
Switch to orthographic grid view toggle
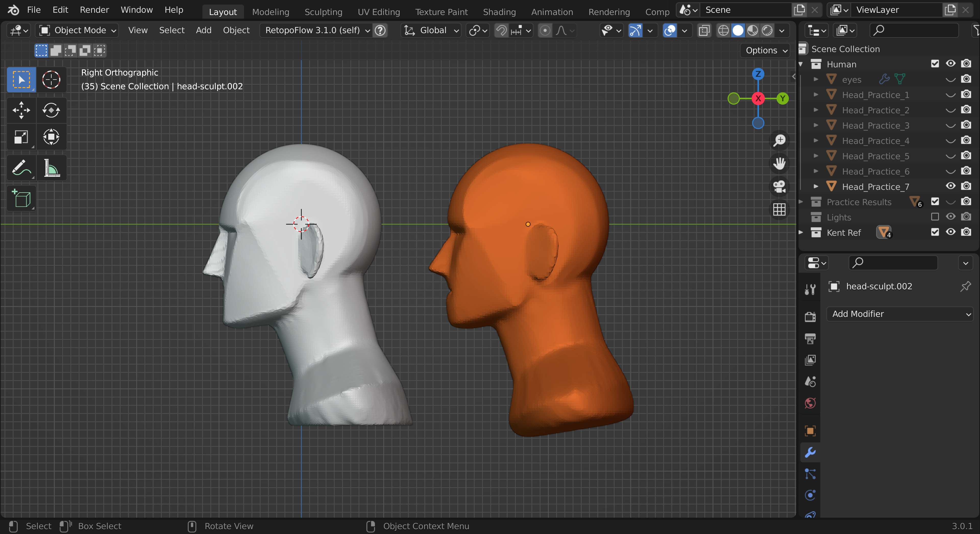click(779, 209)
